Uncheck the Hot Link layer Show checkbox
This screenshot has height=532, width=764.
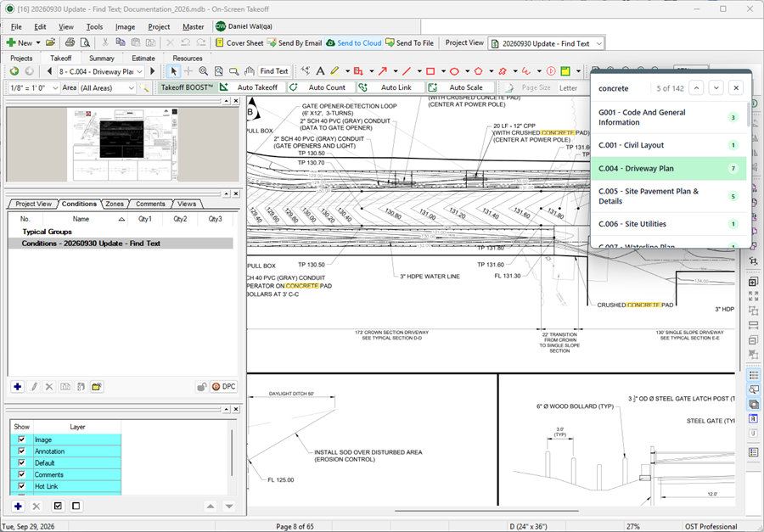tap(21, 486)
